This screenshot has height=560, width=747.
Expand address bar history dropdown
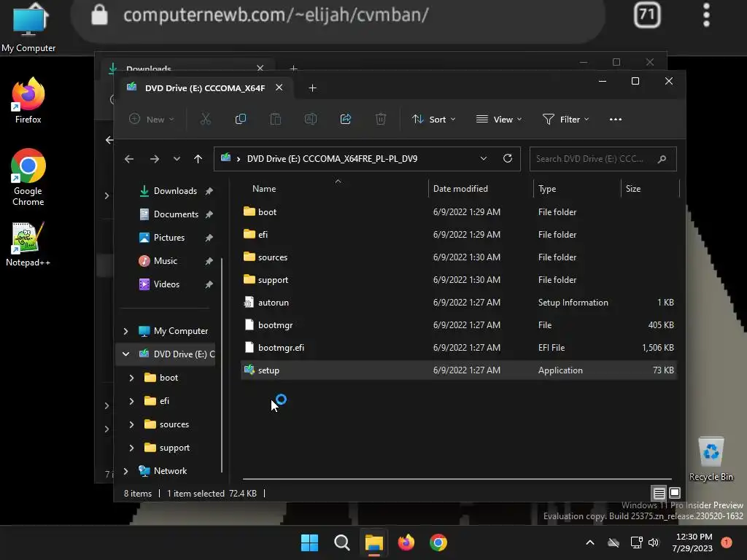[484, 158]
